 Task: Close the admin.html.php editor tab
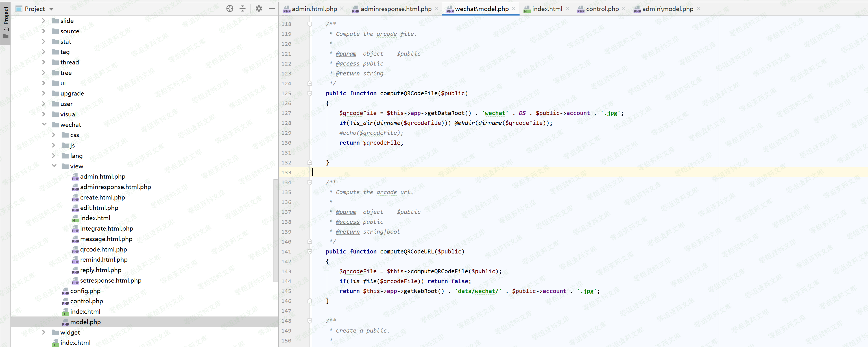(342, 9)
